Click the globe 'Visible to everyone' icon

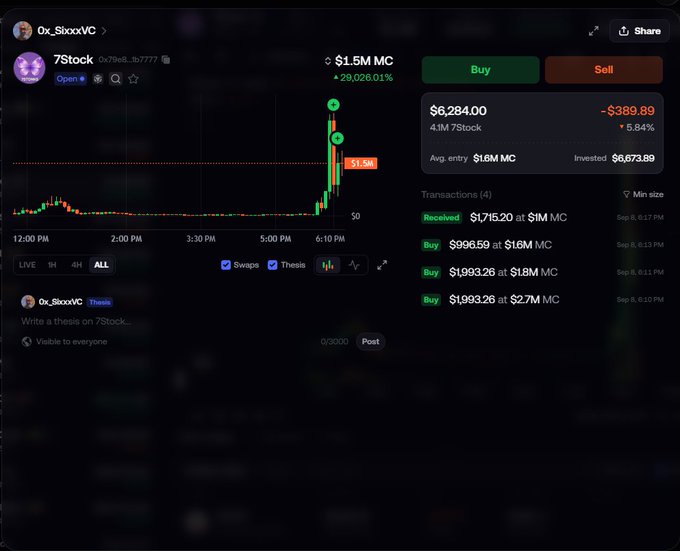pyautogui.click(x=26, y=342)
